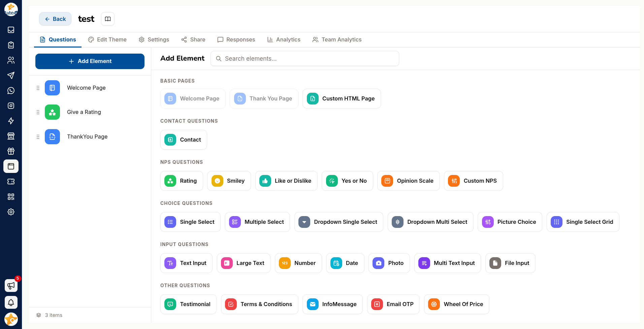
Task: Add a Rating NPS element
Action: (182, 181)
